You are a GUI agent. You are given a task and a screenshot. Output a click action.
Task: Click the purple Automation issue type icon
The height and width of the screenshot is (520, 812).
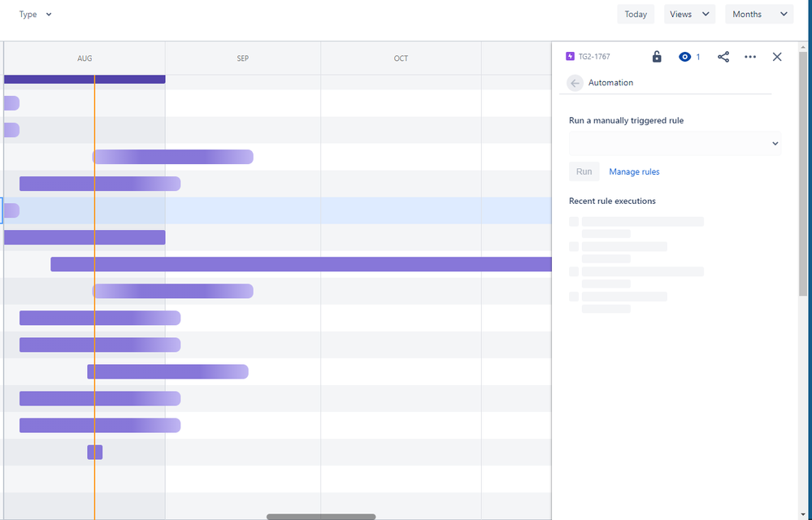[568, 56]
